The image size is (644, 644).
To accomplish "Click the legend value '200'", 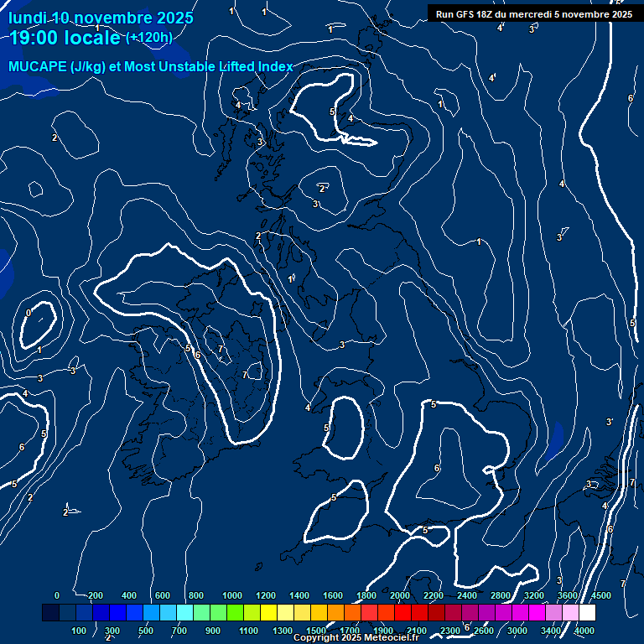I will pos(96,595).
